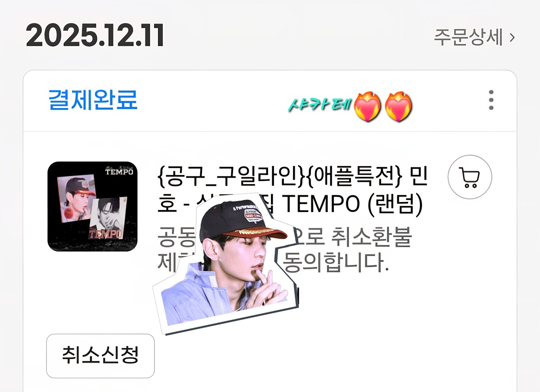The image size is (540, 392).
Task: Open the TEMPO album cover thumbnail
Action: coord(92,206)
